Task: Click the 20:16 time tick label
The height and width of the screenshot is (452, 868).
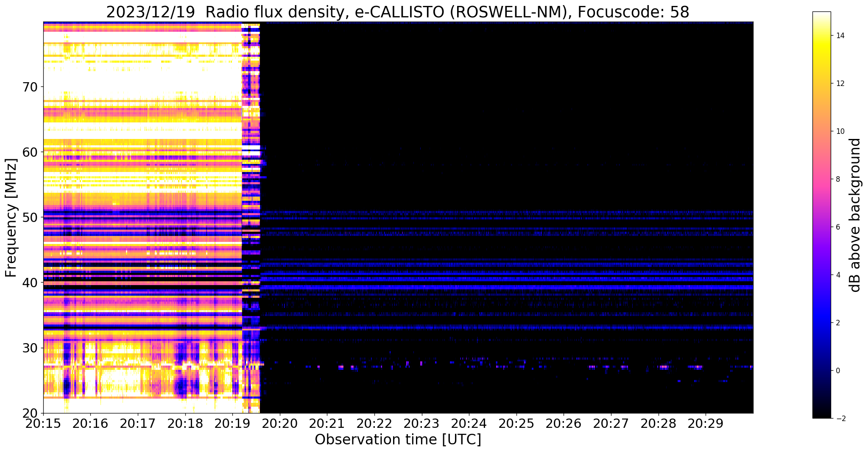Action: tap(90, 423)
